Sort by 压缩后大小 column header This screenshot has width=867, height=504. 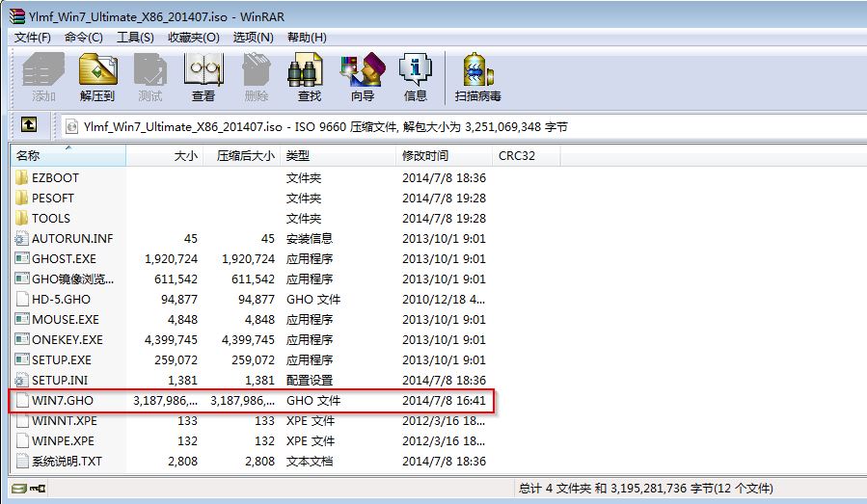tap(242, 156)
